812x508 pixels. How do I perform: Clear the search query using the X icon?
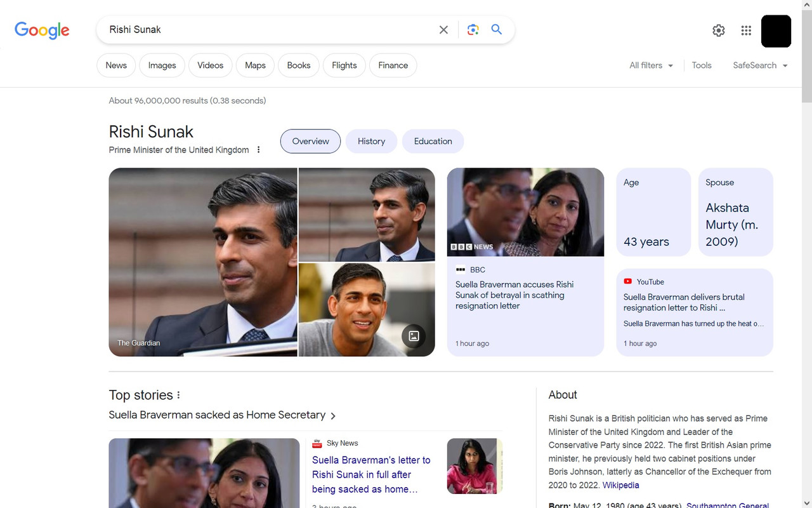coord(443,29)
